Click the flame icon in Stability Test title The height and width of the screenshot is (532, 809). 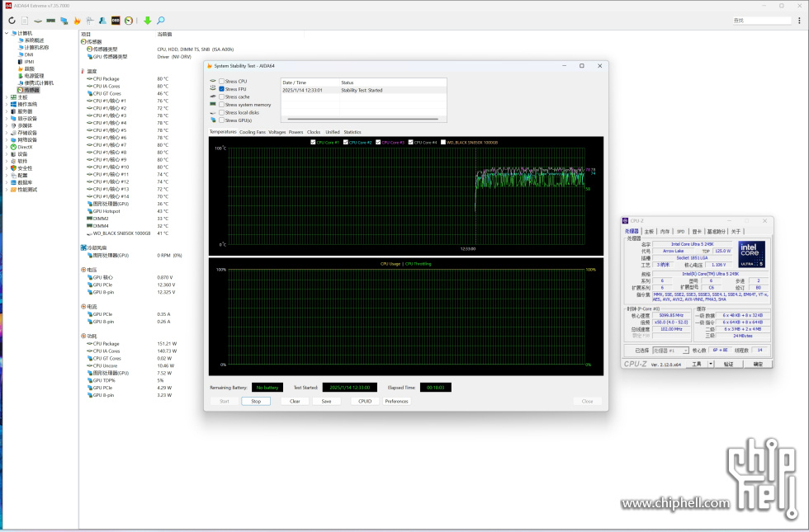pyautogui.click(x=210, y=66)
